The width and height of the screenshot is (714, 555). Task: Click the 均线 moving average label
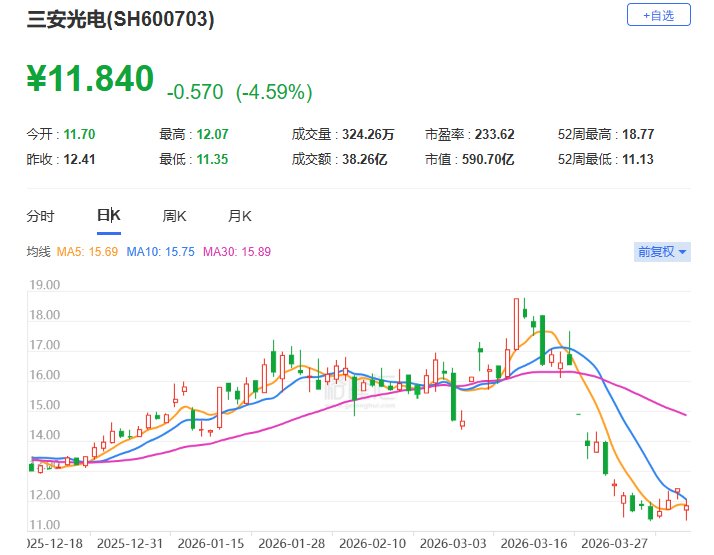[x=38, y=252]
